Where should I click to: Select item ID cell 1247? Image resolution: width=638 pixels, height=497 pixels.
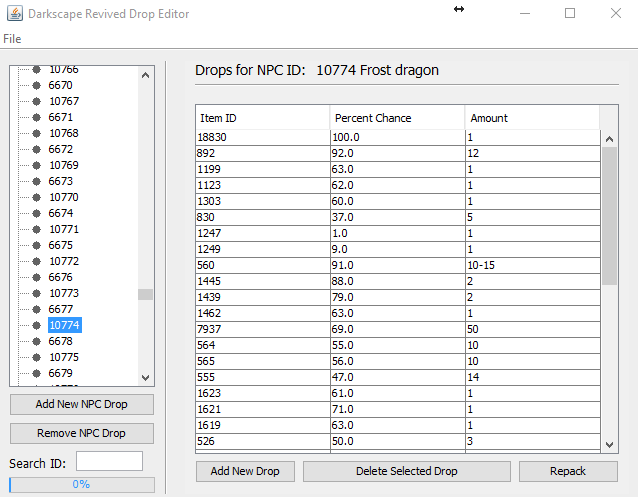point(263,233)
